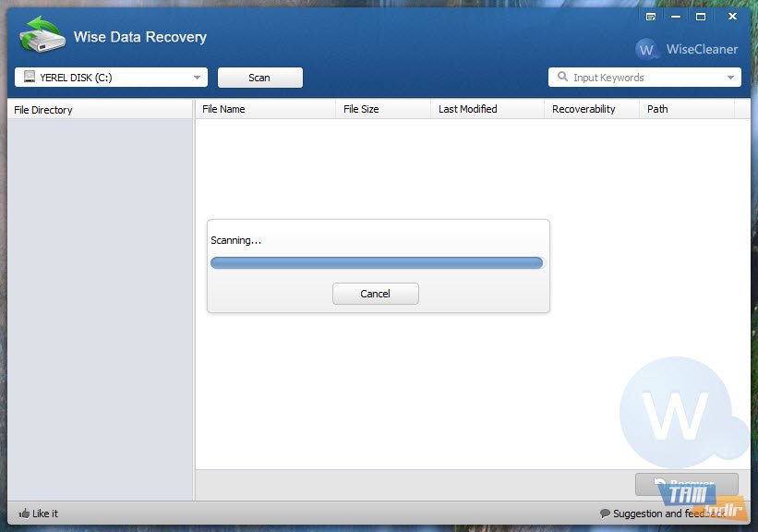Maximize the application window
Viewport: 758px width, 532px height.
pyautogui.click(x=701, y=17)
